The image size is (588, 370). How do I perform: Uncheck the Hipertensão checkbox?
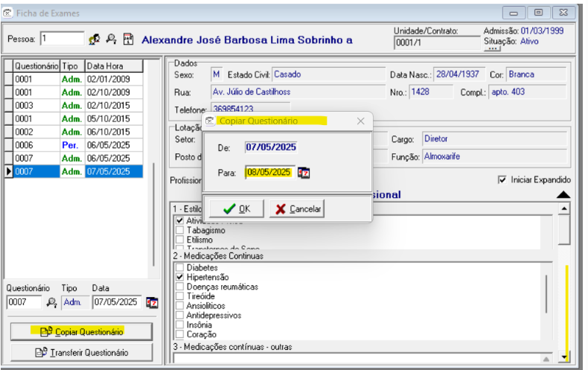point(179,277)
